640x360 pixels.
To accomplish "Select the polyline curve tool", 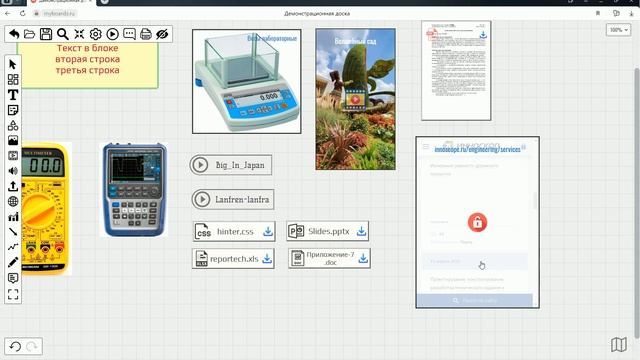I will pyautogui.click(x=13, y=247).
